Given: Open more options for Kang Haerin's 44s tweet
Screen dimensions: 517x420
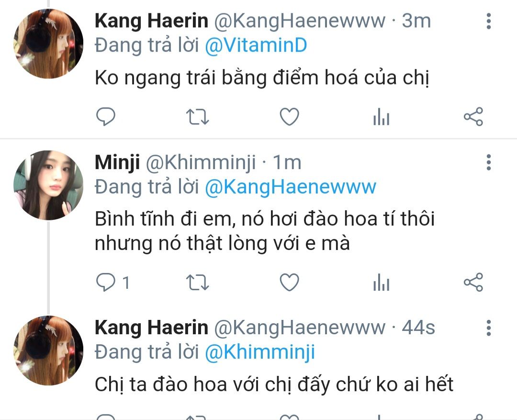Looking at the screenshot, I should pos(489,328).
